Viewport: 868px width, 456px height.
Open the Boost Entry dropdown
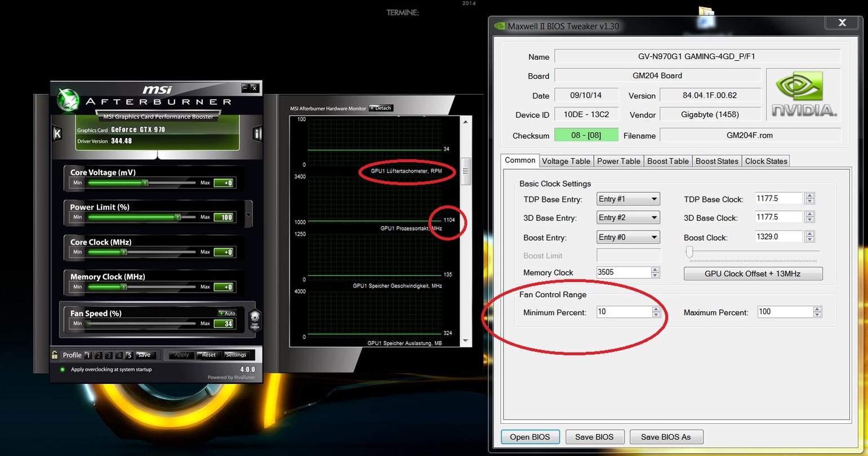(628, 237)
